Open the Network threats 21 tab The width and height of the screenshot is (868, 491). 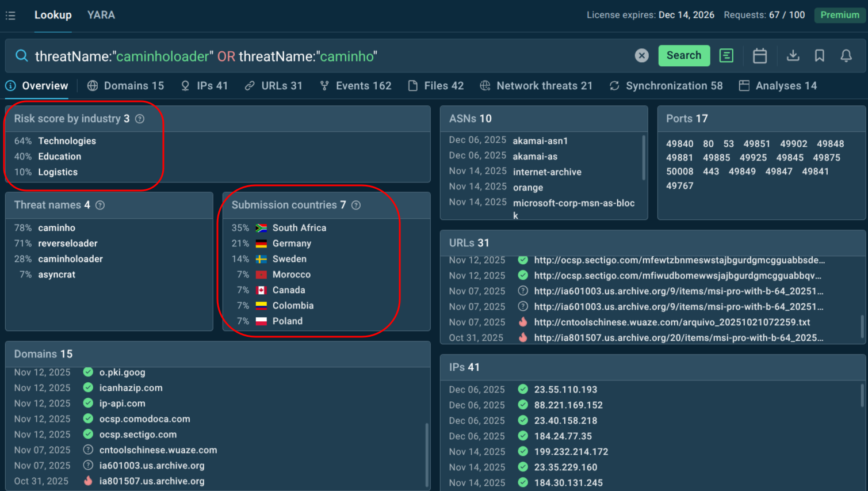pos(536,85)
